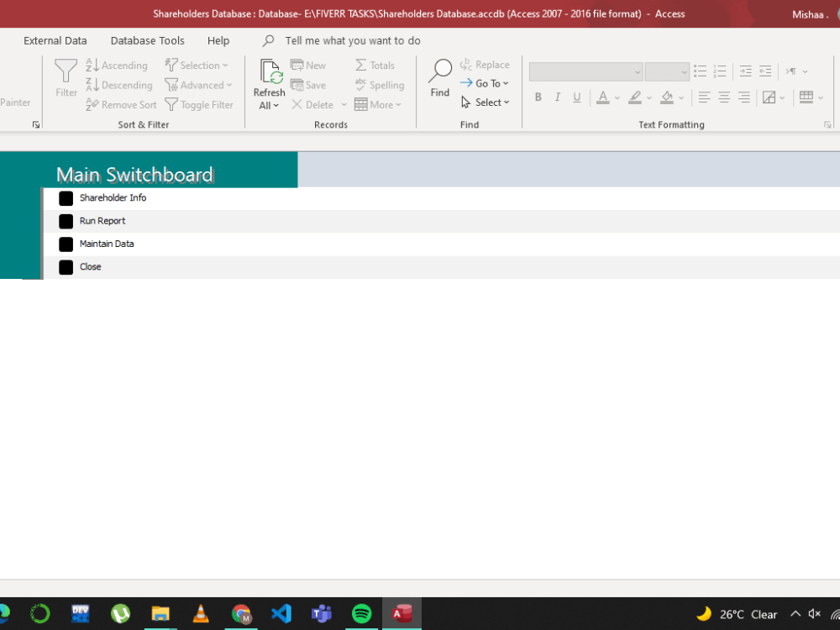Sort records in Ascending order

pyautogui.click(x=118, y=65)
